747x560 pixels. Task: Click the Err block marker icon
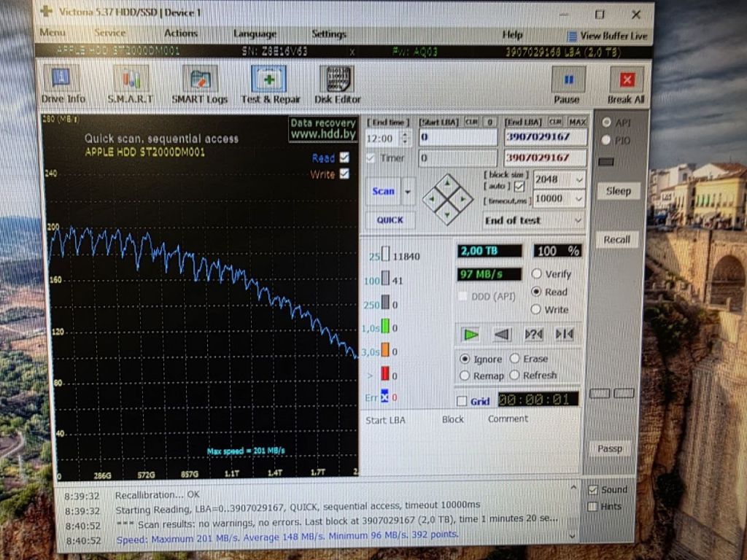(384, 397)
